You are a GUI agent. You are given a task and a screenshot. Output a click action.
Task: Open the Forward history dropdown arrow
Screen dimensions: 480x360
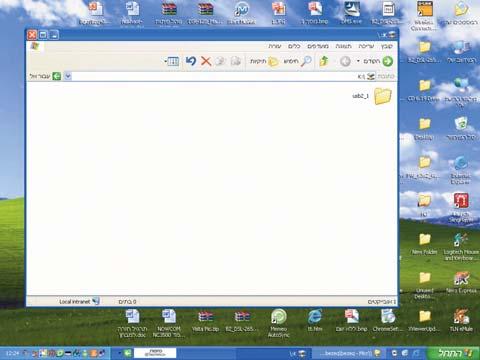pyautogui.click(x=358, y=61)
